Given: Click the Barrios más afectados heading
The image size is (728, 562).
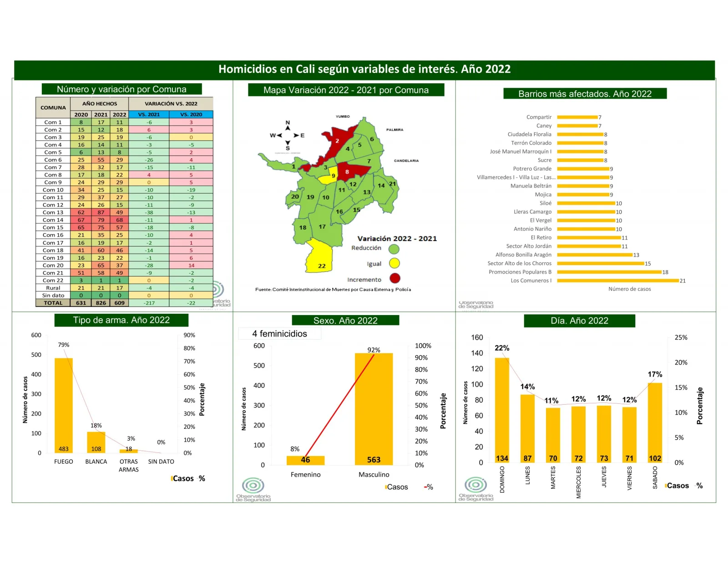Looking at the screenshot, I should click(x=585, y=94).
